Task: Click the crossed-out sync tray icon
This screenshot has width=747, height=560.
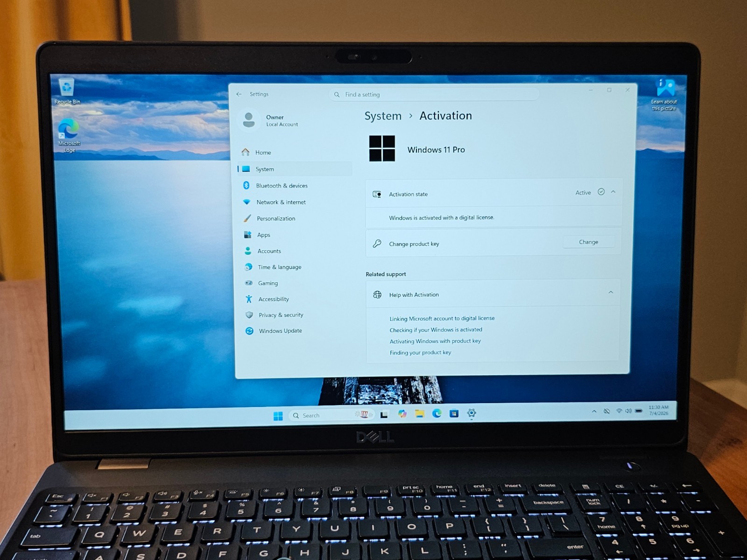Action: [606, 411]
